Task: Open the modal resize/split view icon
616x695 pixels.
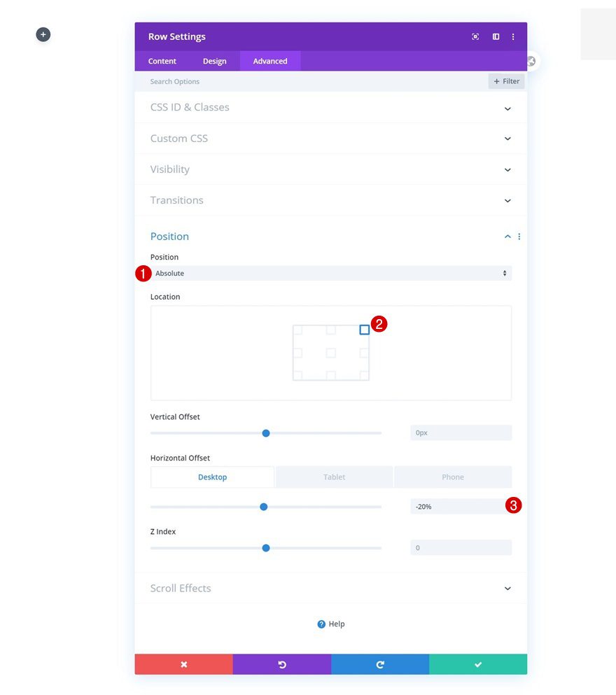Action: (x=496, y=36)
